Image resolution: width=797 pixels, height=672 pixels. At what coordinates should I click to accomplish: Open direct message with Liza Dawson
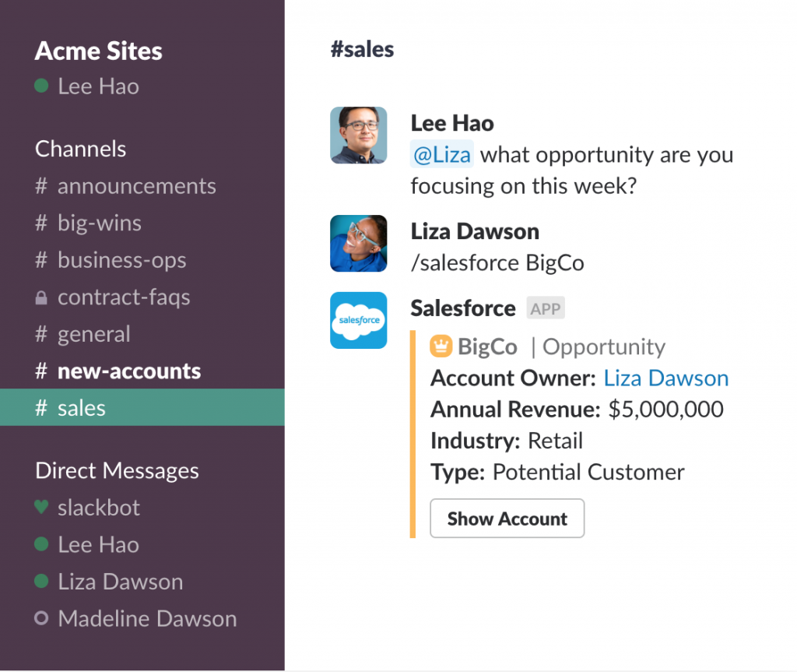[x=120, y=582]
